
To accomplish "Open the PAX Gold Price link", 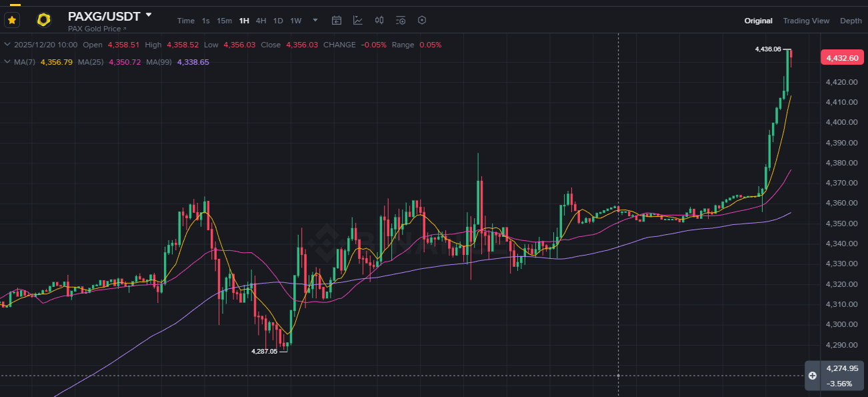I will [x=97, y=29].
